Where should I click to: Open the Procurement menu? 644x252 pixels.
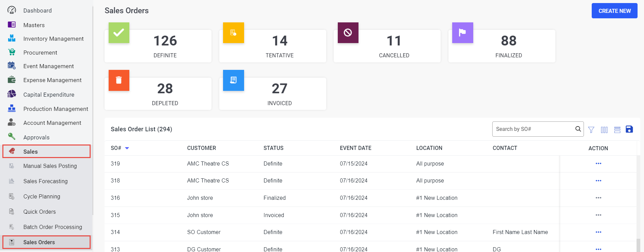pyautogui.click(x=40, y=53)
